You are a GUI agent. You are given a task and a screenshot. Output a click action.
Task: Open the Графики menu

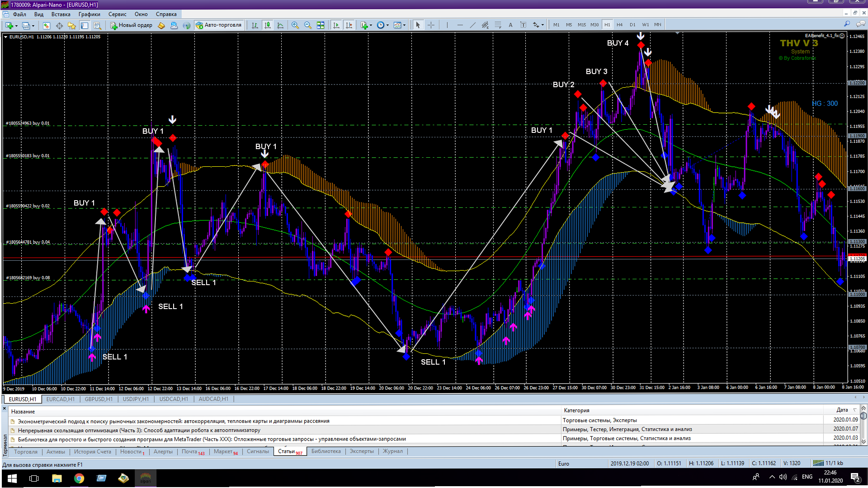[89, 14]
